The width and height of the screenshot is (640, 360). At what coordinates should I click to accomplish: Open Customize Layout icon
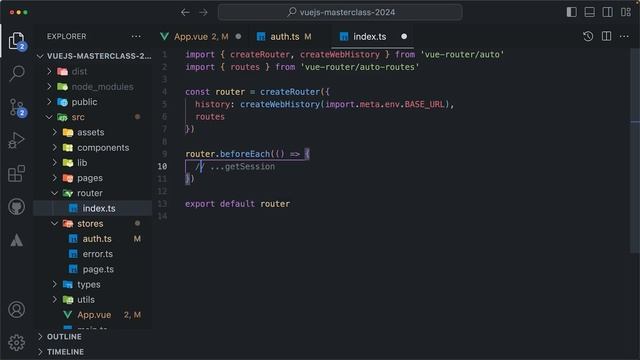pyautogui.click(x=626, y=12)
